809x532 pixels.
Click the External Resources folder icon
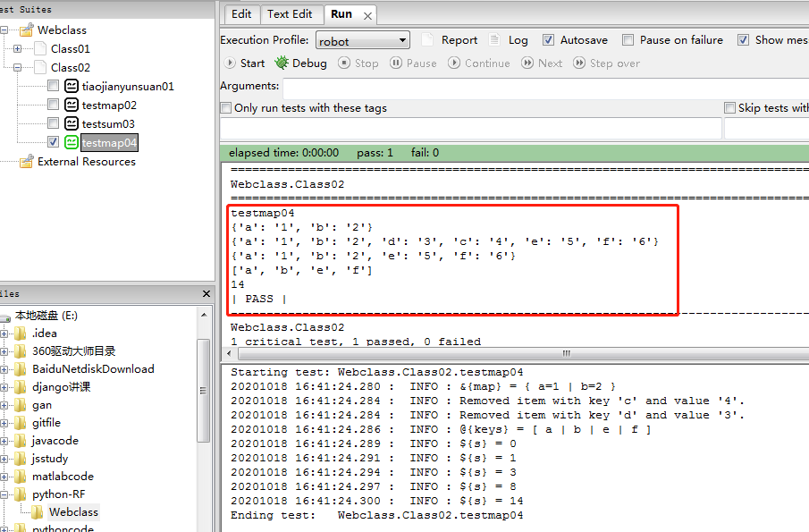pos(26,162)
